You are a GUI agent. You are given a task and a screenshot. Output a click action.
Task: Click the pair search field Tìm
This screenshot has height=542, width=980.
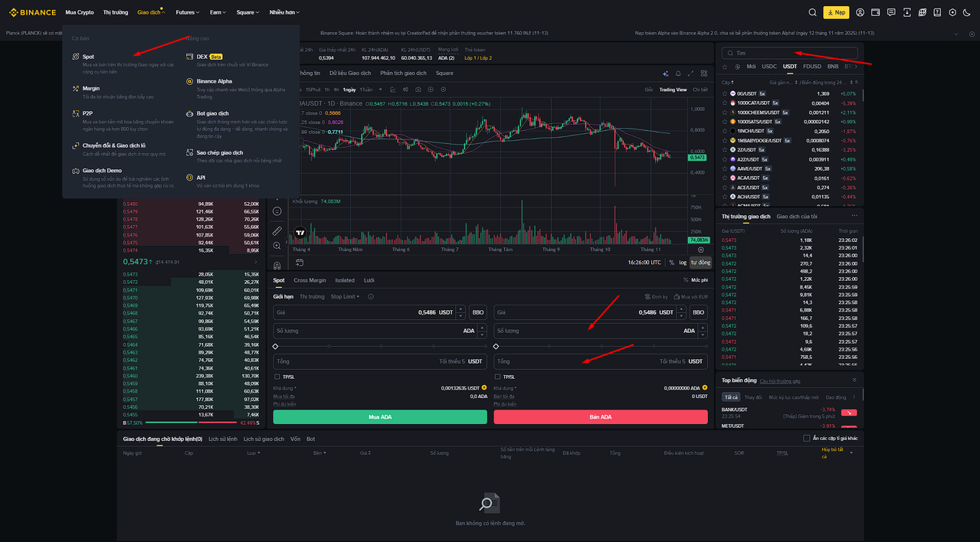point(789,53)
